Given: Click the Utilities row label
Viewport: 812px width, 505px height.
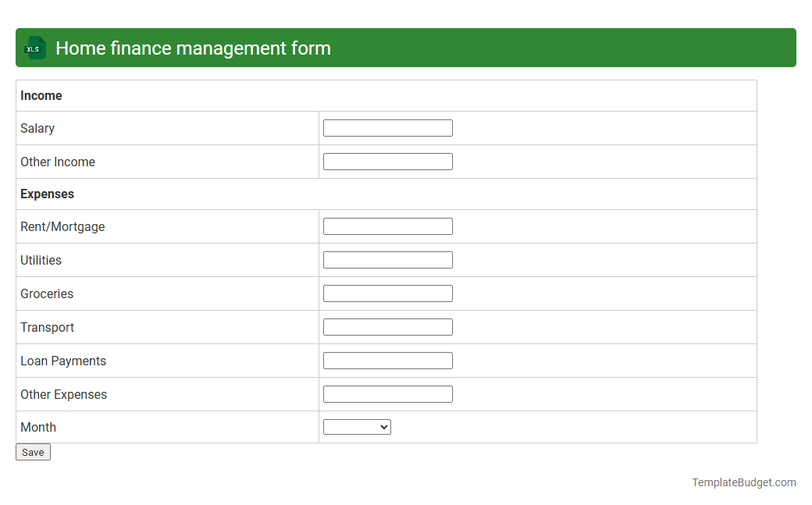Looking at the screenshot, I should click(41, 260).
